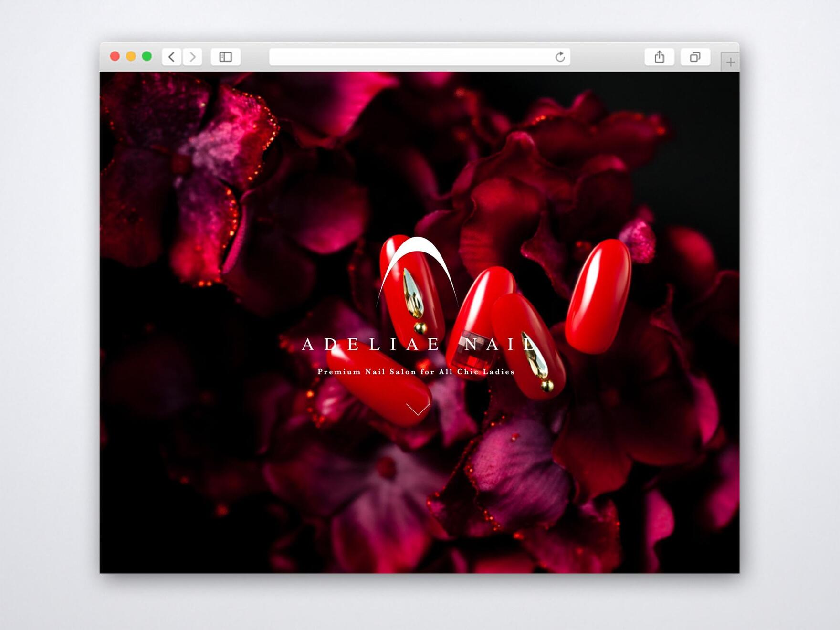Reload the page with the refresh icon

coord(560,57)
